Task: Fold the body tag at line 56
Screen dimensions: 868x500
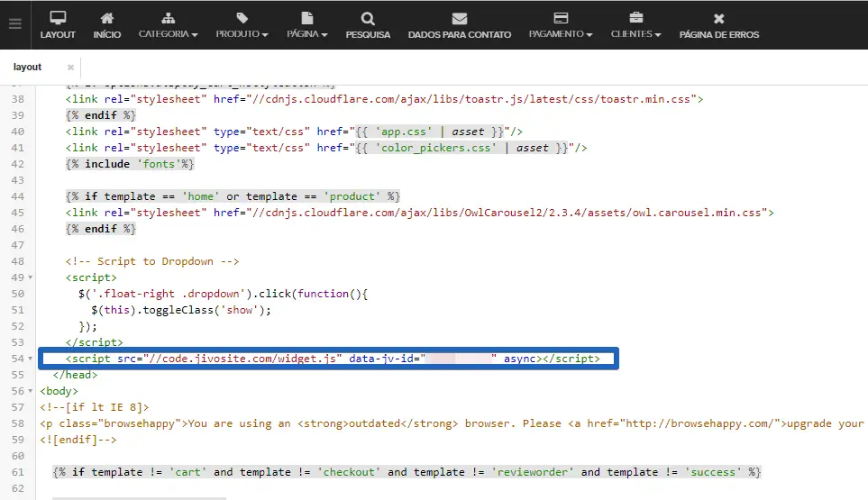Action: pos(32,392)
